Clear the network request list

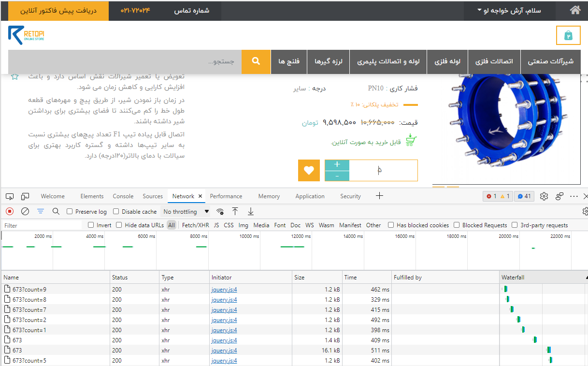(25, 211)
